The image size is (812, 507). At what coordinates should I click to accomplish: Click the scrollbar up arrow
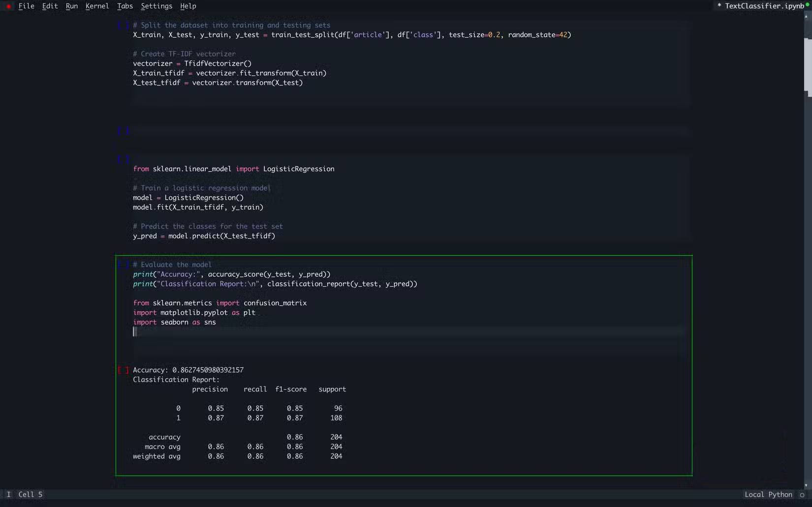click(806, 16)
